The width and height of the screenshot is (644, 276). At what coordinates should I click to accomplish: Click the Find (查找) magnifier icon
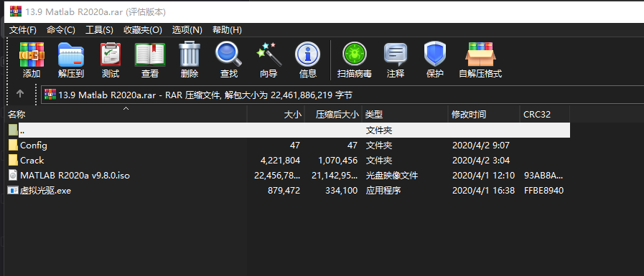pos(229,54)
